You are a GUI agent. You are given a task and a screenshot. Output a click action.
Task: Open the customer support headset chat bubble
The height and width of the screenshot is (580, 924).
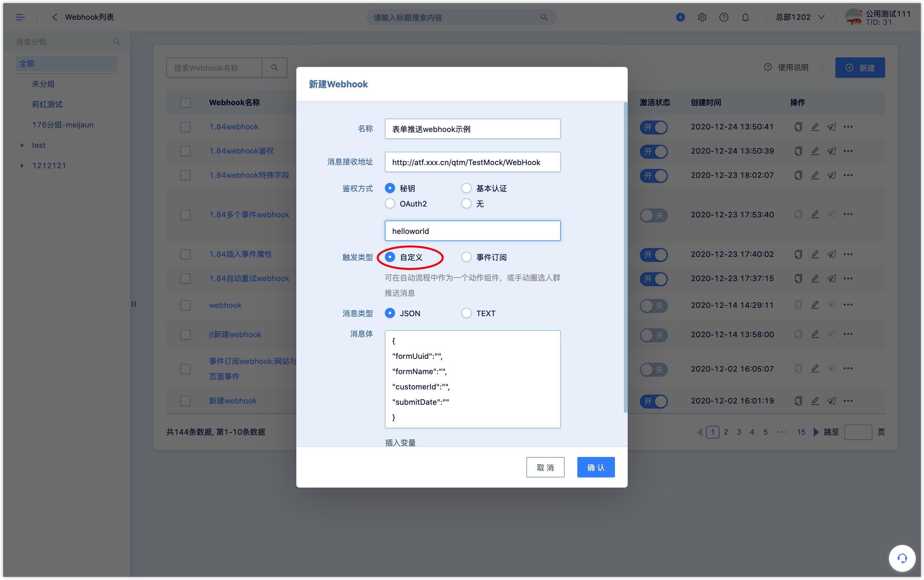pos(902,558)
